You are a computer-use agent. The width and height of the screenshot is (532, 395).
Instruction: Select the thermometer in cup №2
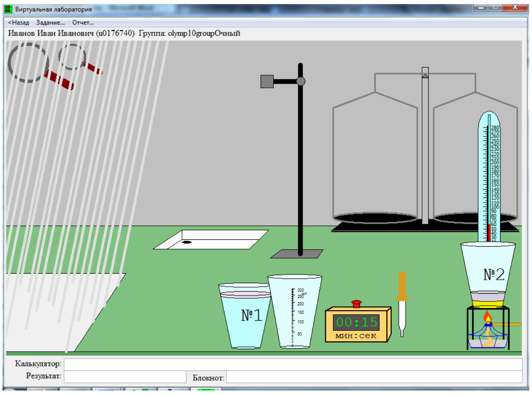point(489,176)
